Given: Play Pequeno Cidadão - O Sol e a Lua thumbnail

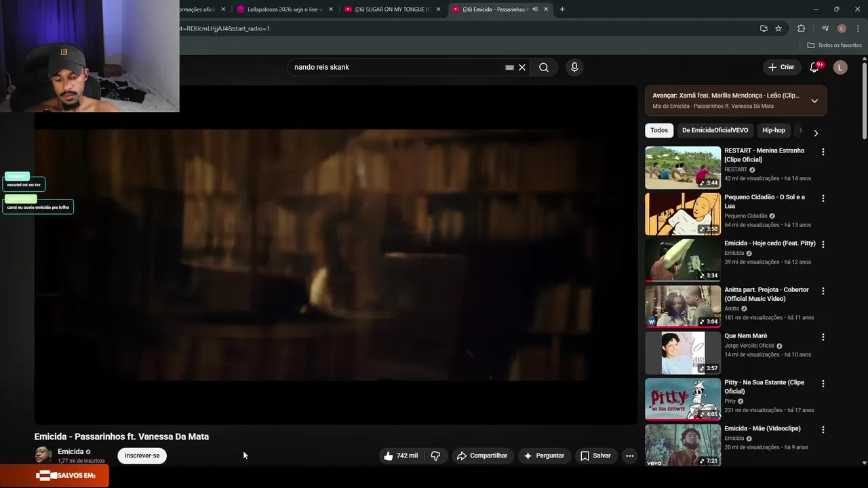Looking at the screenshot, I should pos(683,214).
